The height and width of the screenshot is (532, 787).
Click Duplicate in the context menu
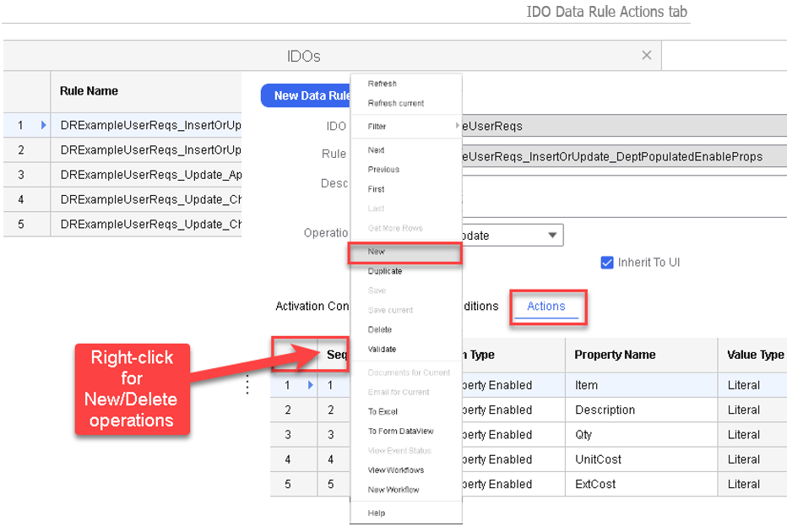(384, 271)
